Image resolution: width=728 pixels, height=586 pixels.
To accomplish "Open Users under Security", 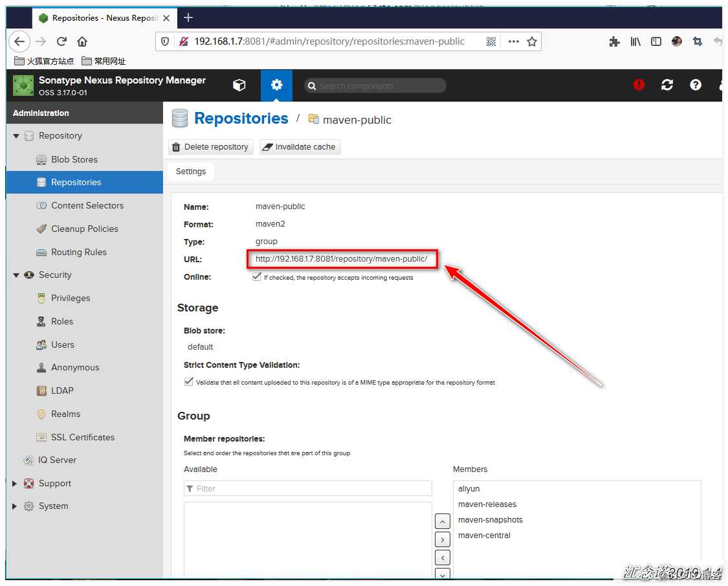I will [63, 344].
